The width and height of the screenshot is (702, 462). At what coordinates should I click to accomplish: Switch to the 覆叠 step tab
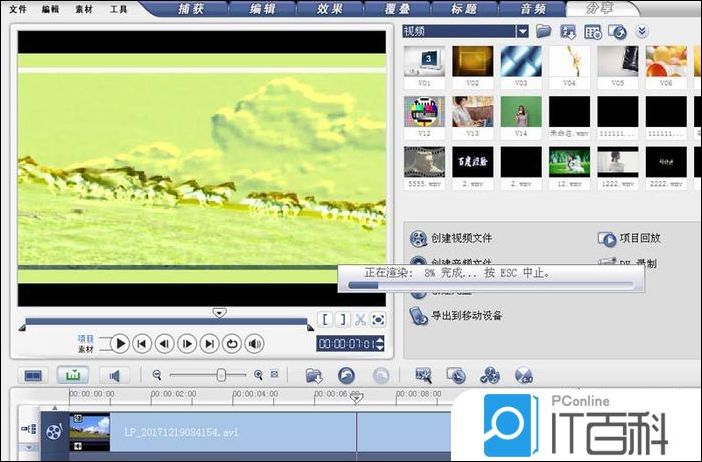pos(397,9)
